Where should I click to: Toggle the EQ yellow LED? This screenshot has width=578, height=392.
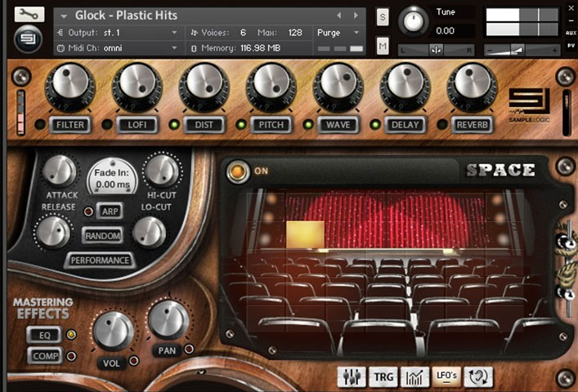coord(71,335)
